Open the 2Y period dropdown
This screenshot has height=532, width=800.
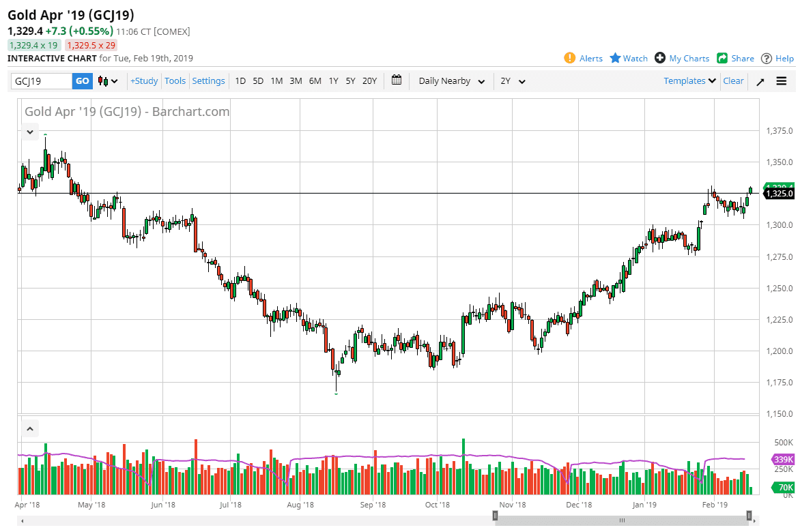coord(513,81)
